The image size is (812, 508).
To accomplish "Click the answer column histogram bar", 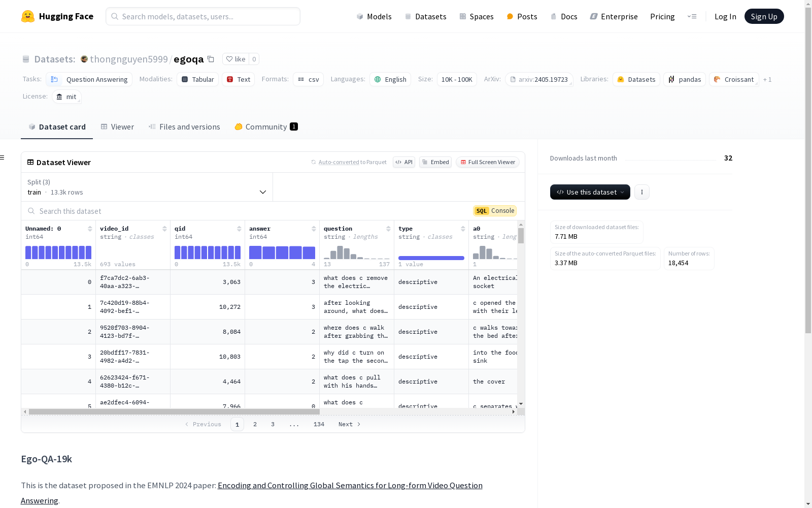I will point(282,252).
